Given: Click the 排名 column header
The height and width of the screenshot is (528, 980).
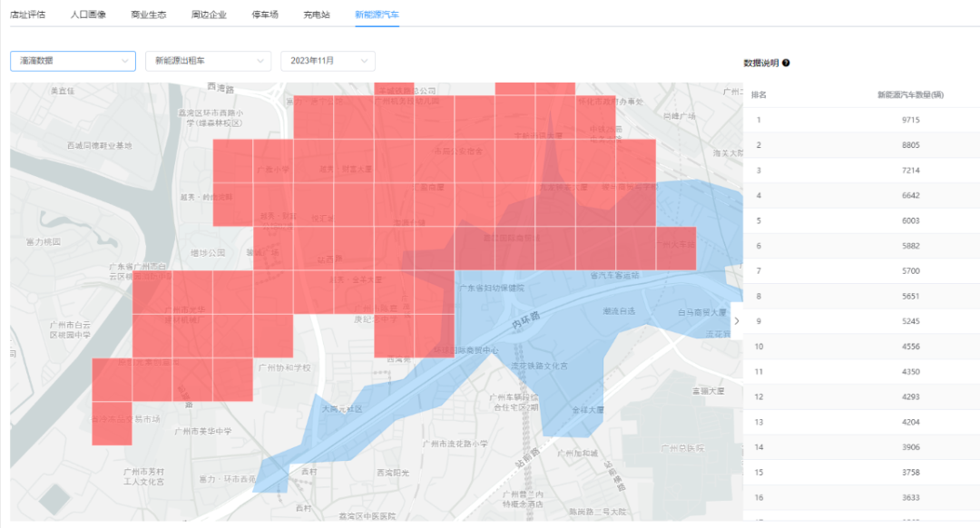Looking at the screenshot, I should click(759, 95).
